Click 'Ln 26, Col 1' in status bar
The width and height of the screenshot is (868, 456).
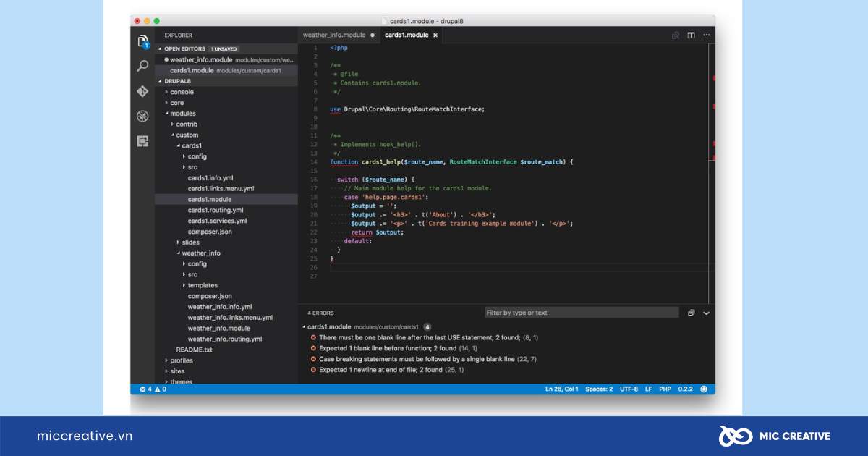point(561,389)
